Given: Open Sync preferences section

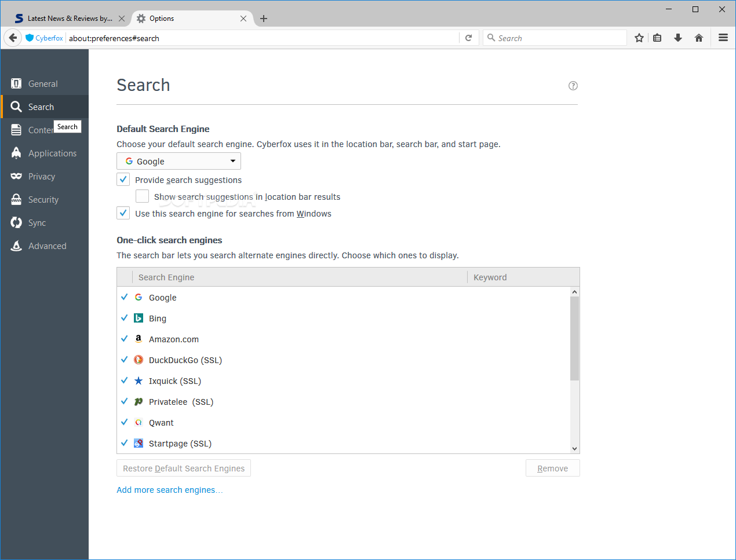Looking at the screenshot, I should click(45, 223).
